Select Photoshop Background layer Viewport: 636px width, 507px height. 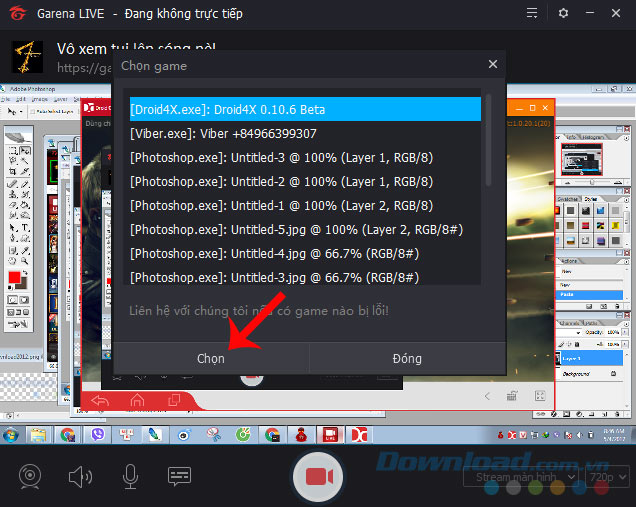(x=589, y=374)
